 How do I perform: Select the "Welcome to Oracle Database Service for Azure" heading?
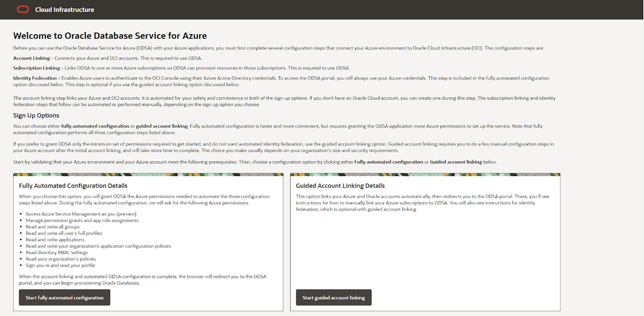pyautogui.click(x=110, y=36)
